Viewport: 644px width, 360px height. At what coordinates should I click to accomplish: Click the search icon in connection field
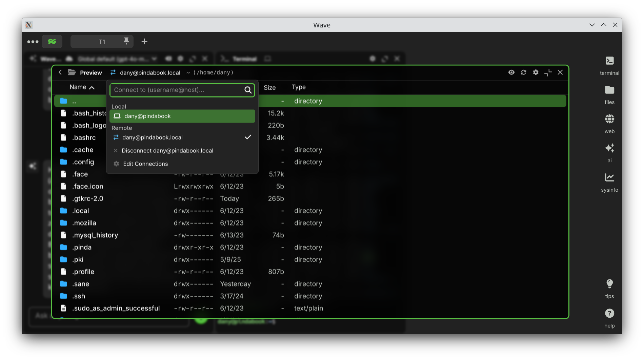point(248,90)
